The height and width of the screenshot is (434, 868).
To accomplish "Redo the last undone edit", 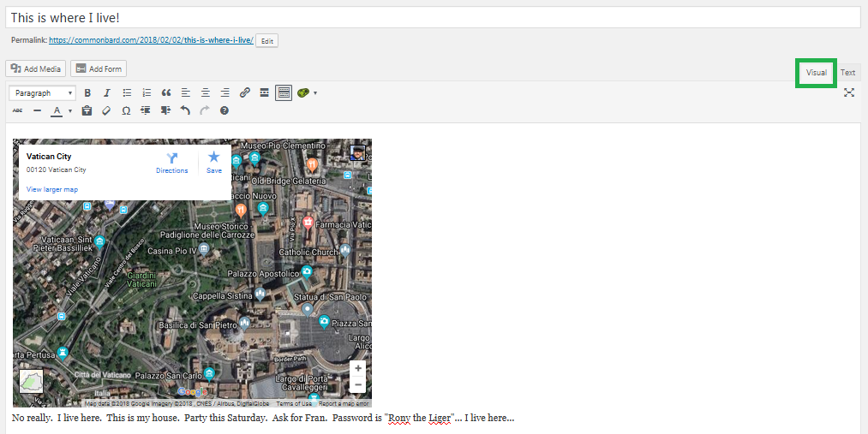I will tap(205, 110).
